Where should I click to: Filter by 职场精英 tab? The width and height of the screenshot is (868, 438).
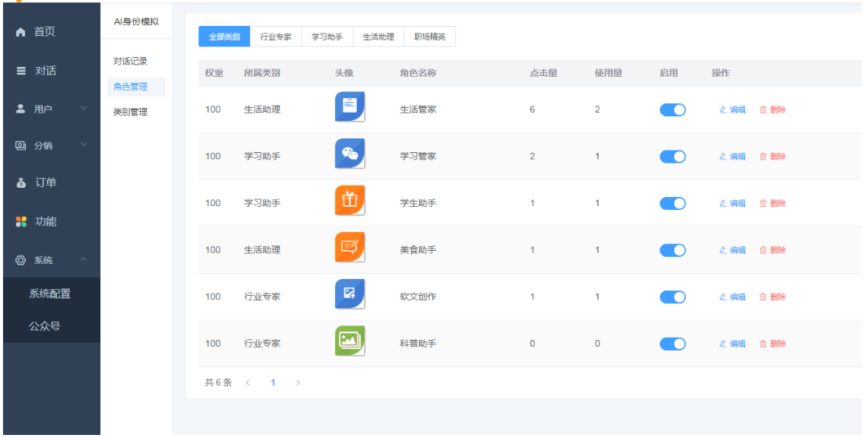click(x=430, y=36)
